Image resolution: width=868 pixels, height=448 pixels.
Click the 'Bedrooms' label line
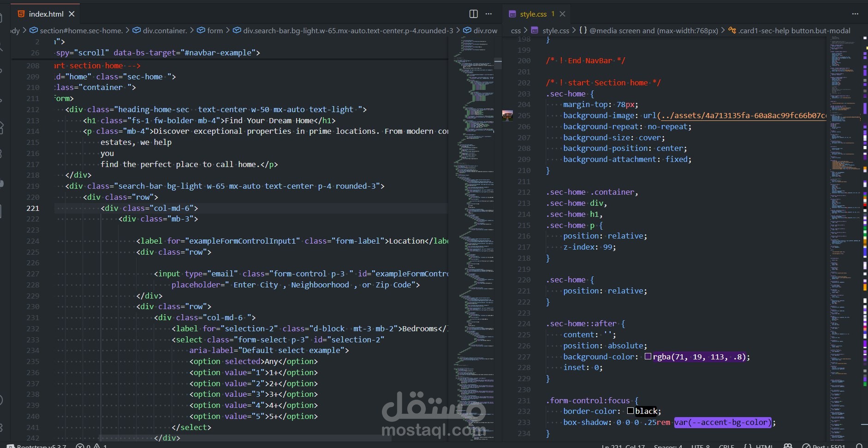pyautogui.click(x=309, y=329)
